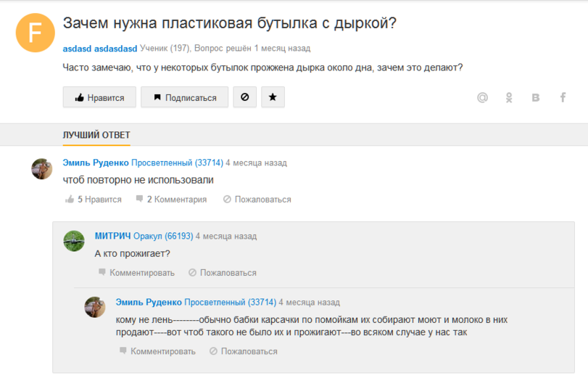Share via Odnoklassniki icon

510,97
